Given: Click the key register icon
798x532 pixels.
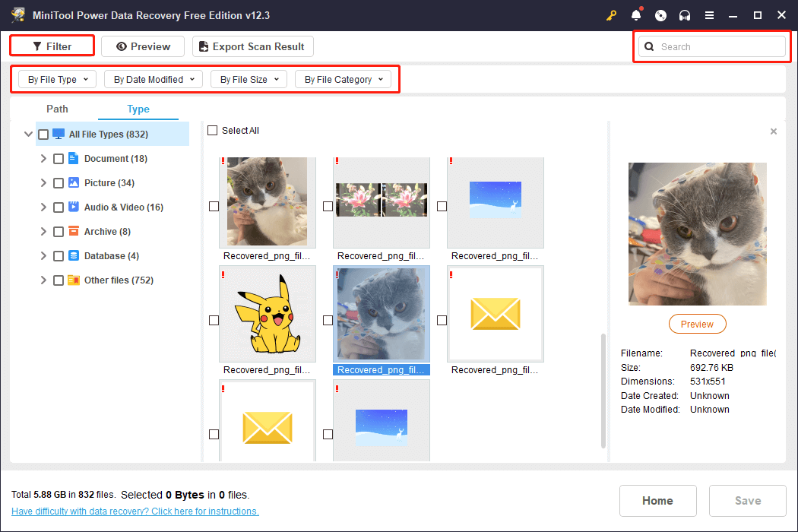Looking at the screenshot, I should coord(611,15).
